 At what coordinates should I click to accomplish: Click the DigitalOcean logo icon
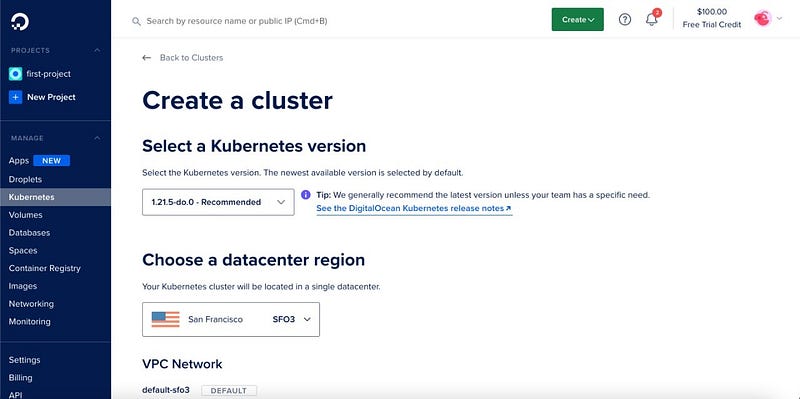click(x=20, y=21)
